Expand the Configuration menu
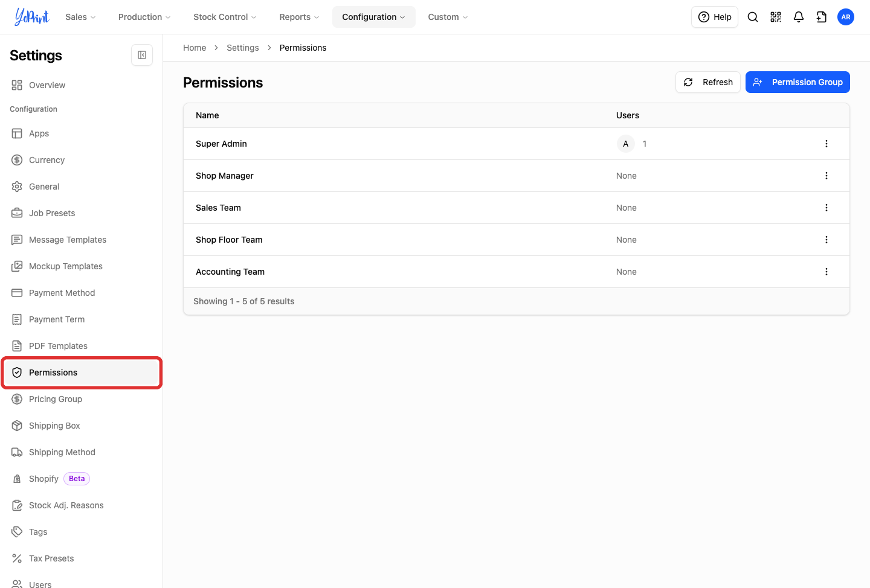This screenshot has height=588, width=870. (x=373, y=17)
